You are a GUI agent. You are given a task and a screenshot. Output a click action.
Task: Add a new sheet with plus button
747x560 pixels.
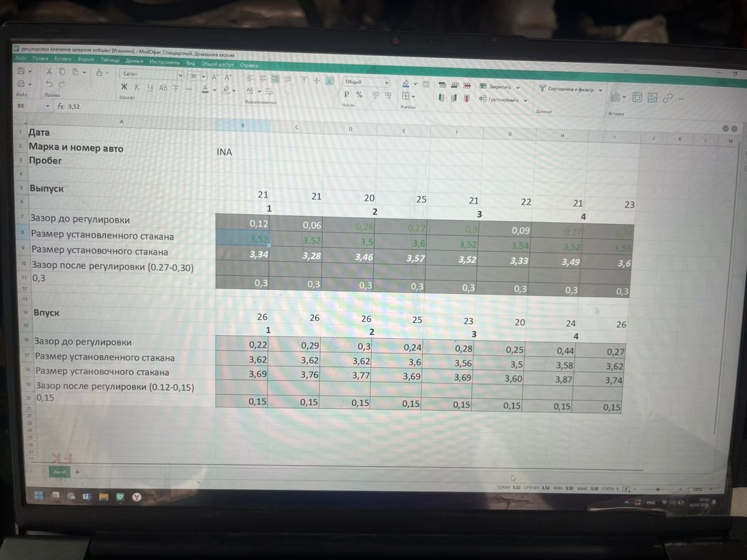pos(77,472)
